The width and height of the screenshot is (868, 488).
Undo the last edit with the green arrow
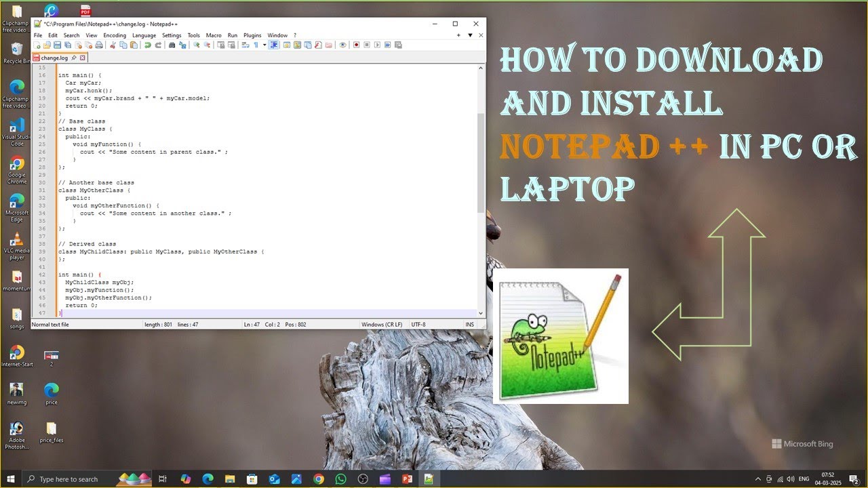[148, 45]
